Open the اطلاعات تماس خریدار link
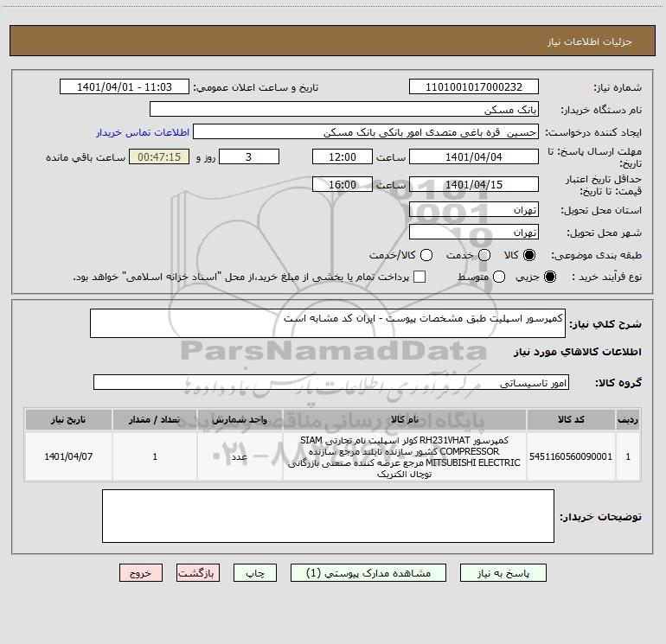This screenshot has width=666, height=644. pyautogui.click(x=143, y=132)
